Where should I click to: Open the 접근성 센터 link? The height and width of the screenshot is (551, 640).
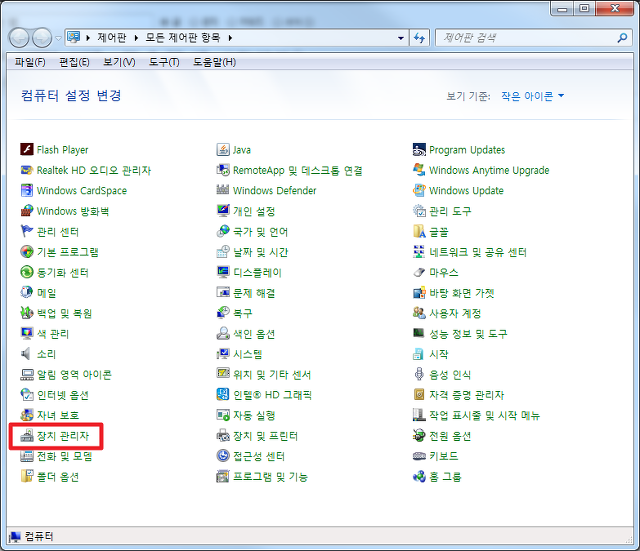coord(259,456)
